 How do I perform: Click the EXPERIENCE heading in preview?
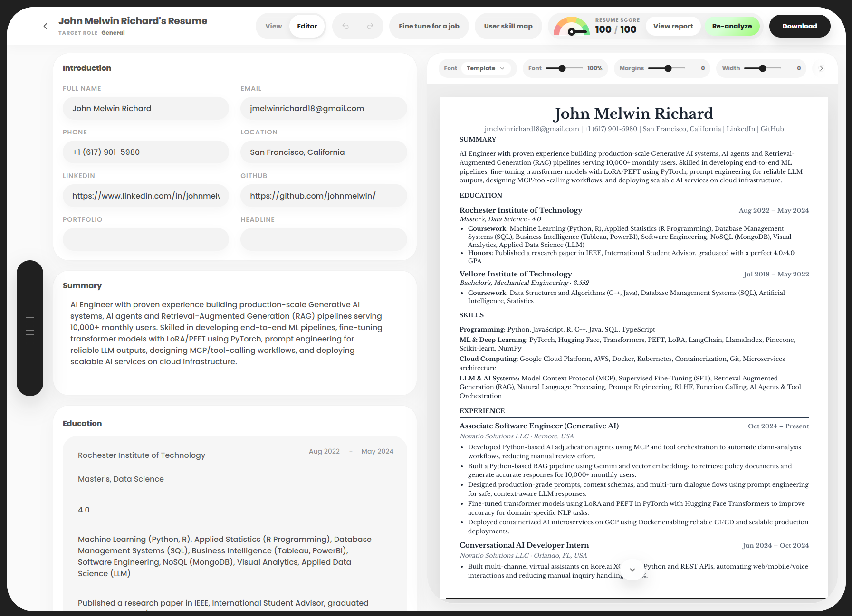pyautogui.click(x=482, y=411)
